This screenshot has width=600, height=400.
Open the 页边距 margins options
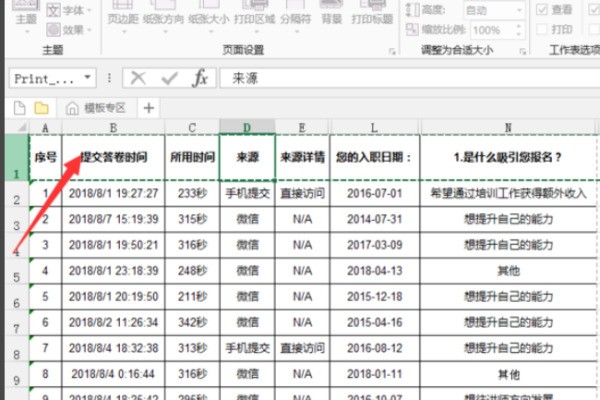[123, 15]
